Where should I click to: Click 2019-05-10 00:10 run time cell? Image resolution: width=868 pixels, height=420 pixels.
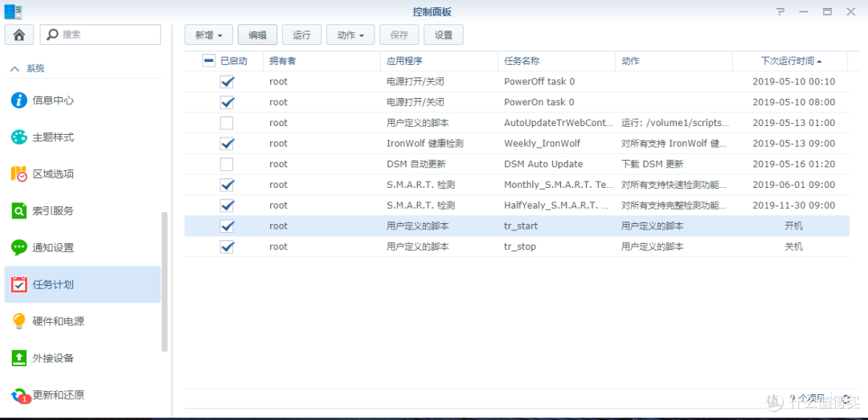pyautogui.click(x=794, y=82)
